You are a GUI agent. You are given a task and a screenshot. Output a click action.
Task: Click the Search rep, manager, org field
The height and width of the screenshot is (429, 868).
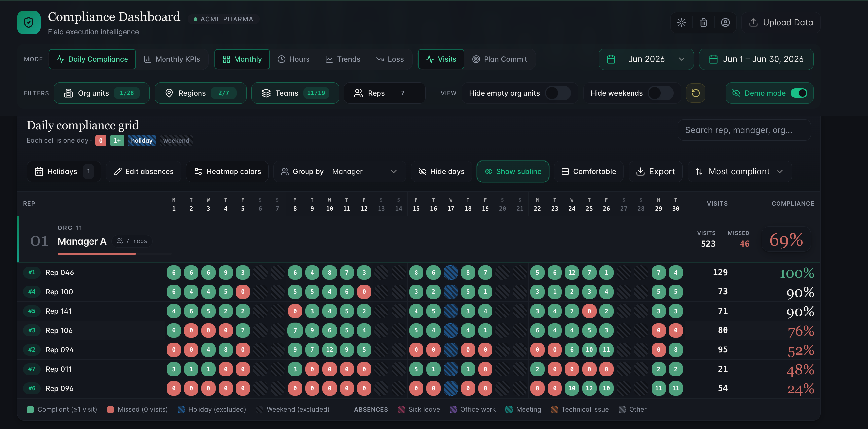744,130
